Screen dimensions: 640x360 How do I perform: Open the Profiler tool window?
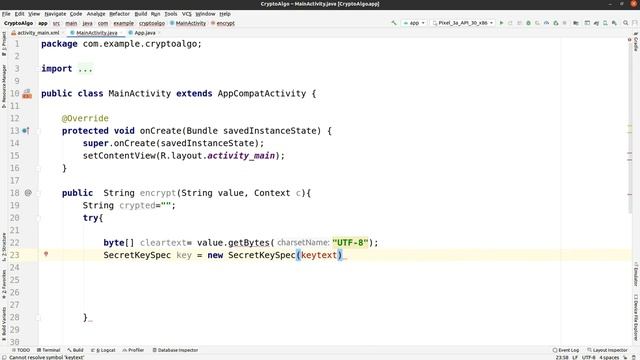tap(133, 350)
